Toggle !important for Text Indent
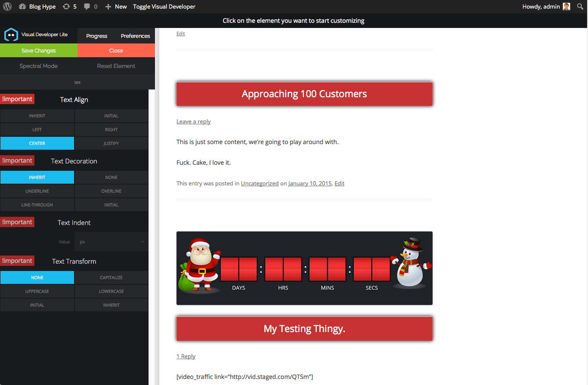The height and width of the screenshot is (385, 588). [17, 222]
